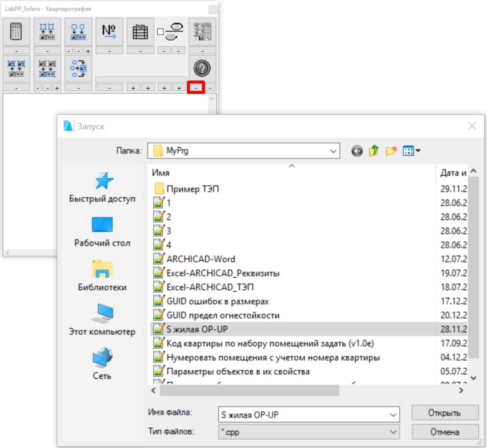Open help with the question mark icon
This screenshot has width=487, height=448.
point(202,69)
